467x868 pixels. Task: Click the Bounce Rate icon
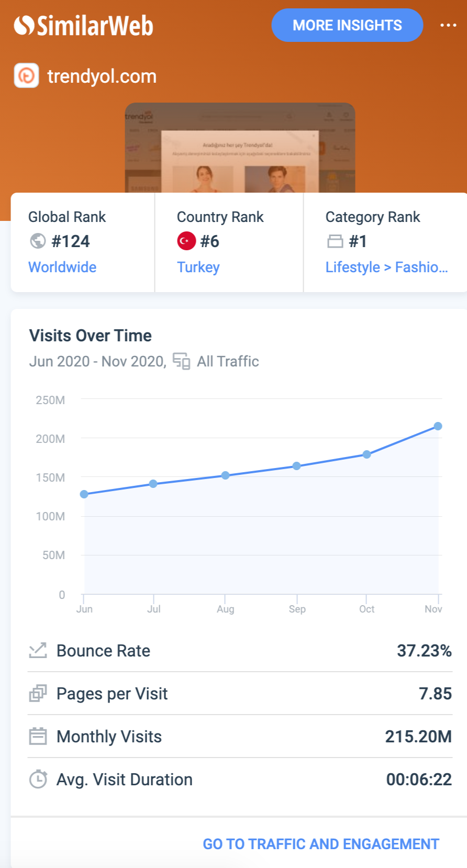38,650
